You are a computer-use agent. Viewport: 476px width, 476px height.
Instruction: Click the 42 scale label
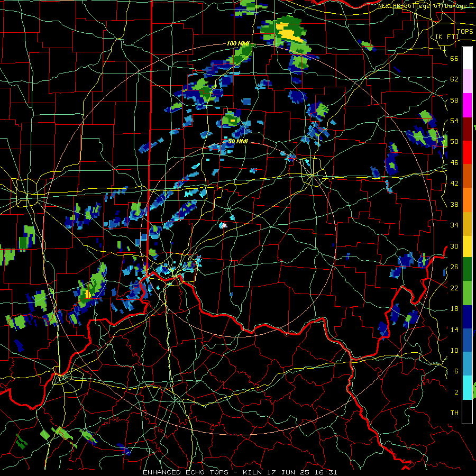[454, 183]
